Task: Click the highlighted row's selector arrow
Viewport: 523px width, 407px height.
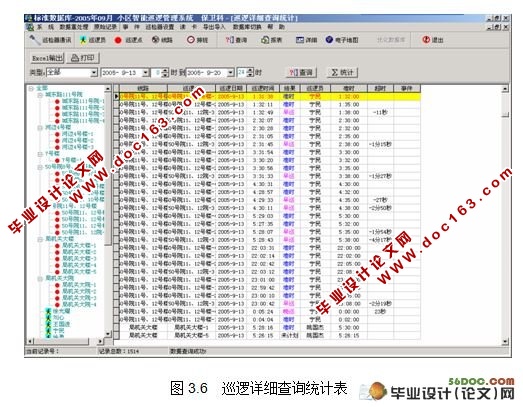Action: click(x=116, y=96)
